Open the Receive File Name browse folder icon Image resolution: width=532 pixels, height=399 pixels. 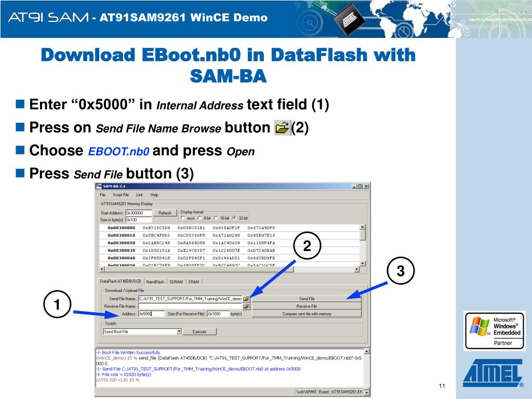(246, 307)
